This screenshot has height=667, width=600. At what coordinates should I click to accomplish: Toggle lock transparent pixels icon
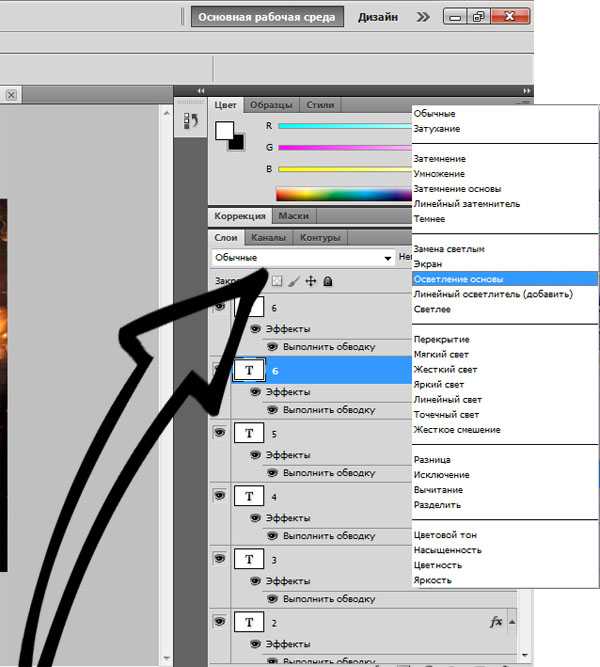pos(277,281)
